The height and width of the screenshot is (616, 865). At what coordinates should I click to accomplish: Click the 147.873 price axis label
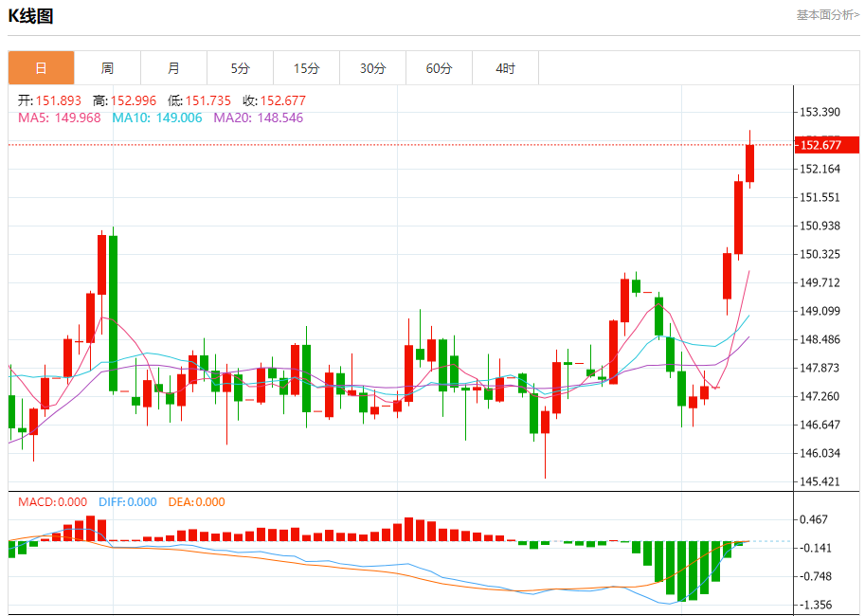click(x=820, y=368)
